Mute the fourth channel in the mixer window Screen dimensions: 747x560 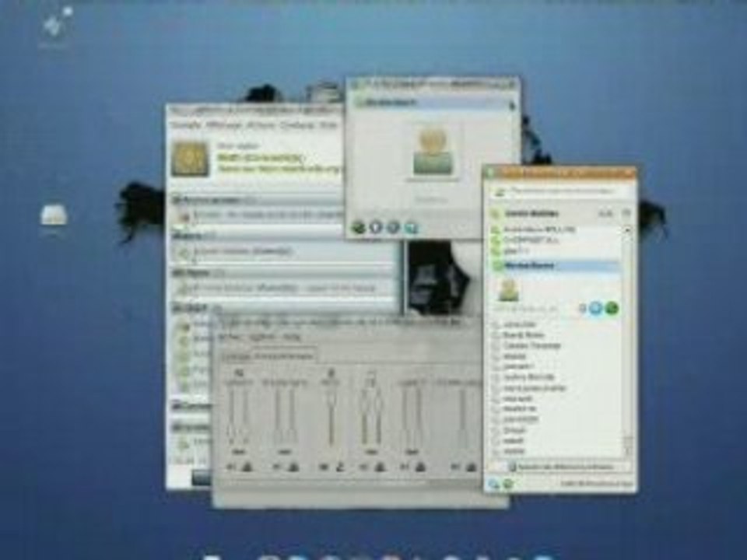click(x=364, y=467)
